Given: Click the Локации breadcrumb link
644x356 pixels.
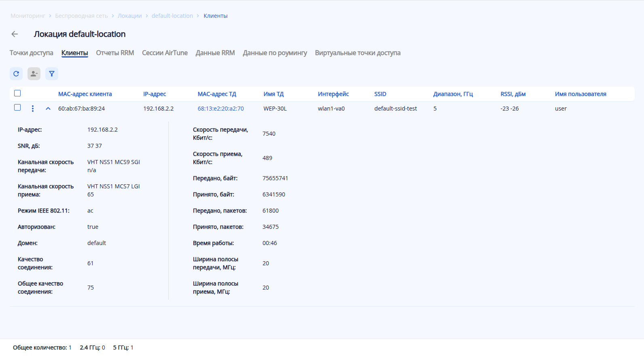Looking at the screenshot, I should click(x=129, y=16).
